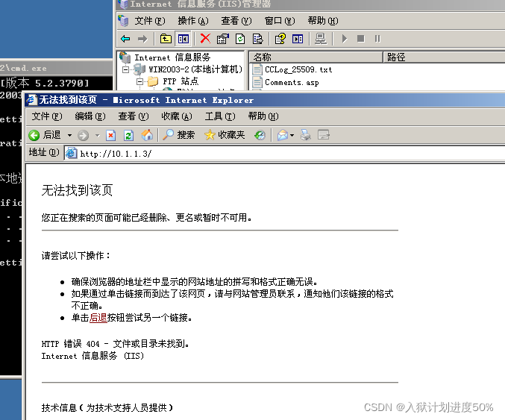505x420 pixels.
Task: Open the IIS Manager help icon
Action: 280,39
